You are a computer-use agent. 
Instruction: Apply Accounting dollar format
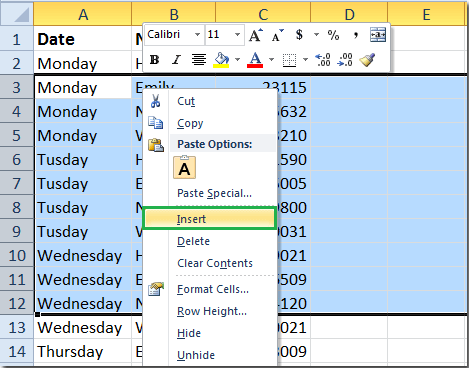pos(299,35)
